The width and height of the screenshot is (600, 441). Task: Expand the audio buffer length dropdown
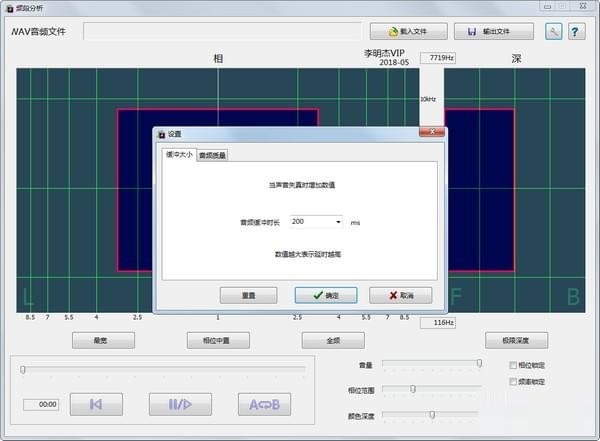[x=338, y=222]
